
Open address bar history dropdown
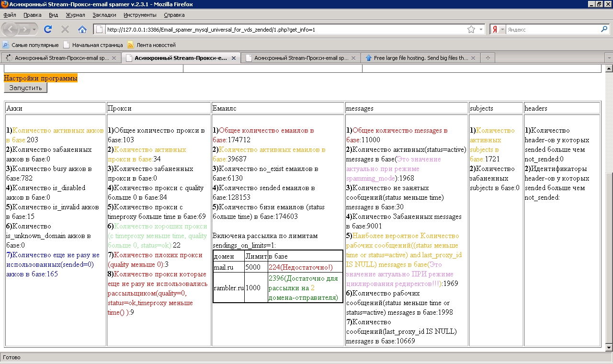pos(481,29)
